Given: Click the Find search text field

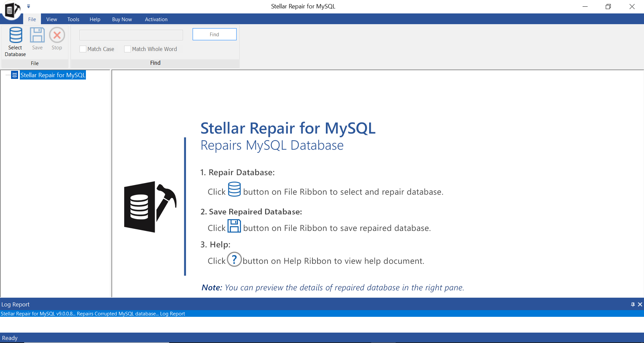Looking at the screenshot, I should pyautogui.click(x=131, y=35).
